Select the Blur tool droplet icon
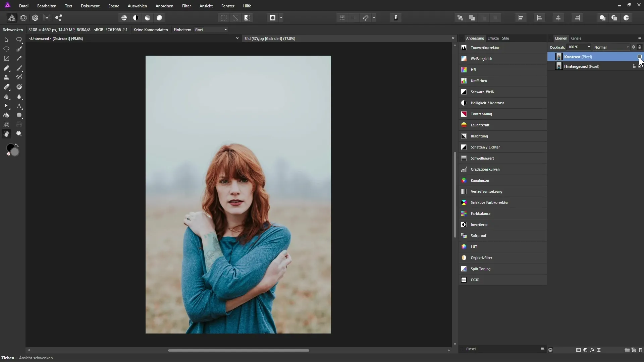The image size is (644, 362). pyautogui.click(x=19, y=97)
